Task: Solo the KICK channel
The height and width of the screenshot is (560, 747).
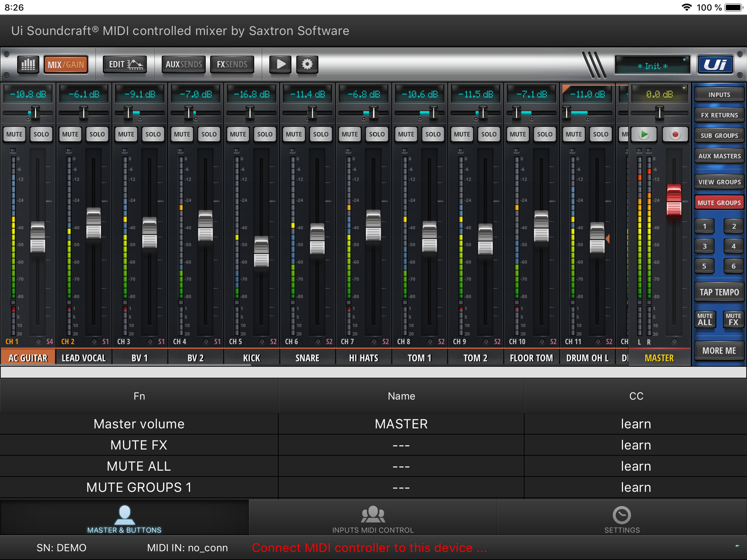Action: pos(264,135)
